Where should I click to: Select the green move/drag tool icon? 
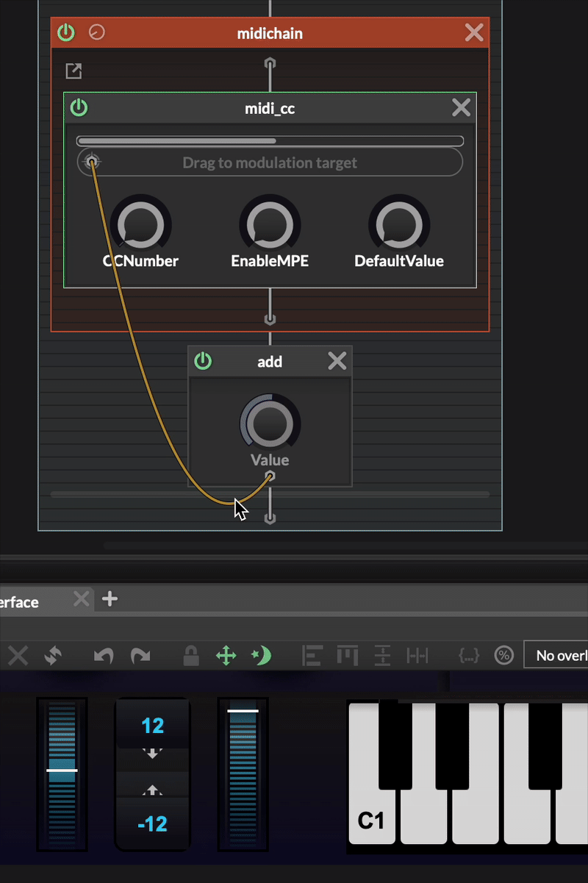point(226,655)
